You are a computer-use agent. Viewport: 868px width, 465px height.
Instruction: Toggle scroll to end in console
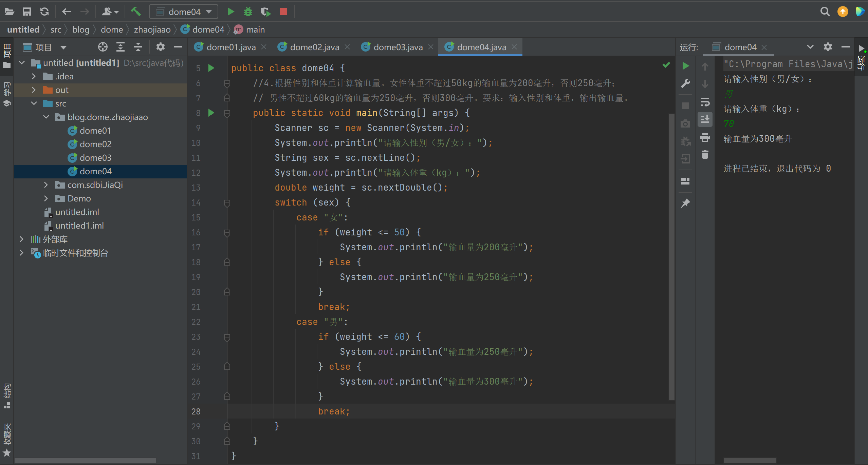point(705,119)
